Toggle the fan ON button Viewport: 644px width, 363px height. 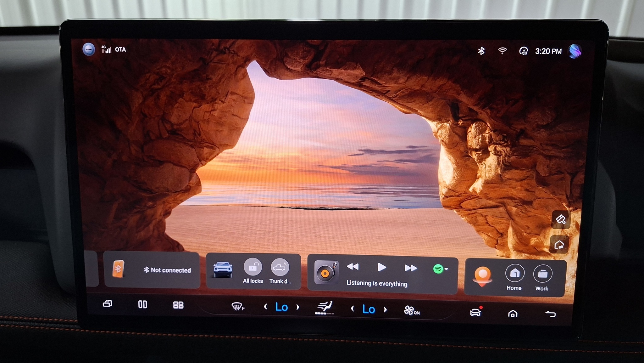(411, 311)
